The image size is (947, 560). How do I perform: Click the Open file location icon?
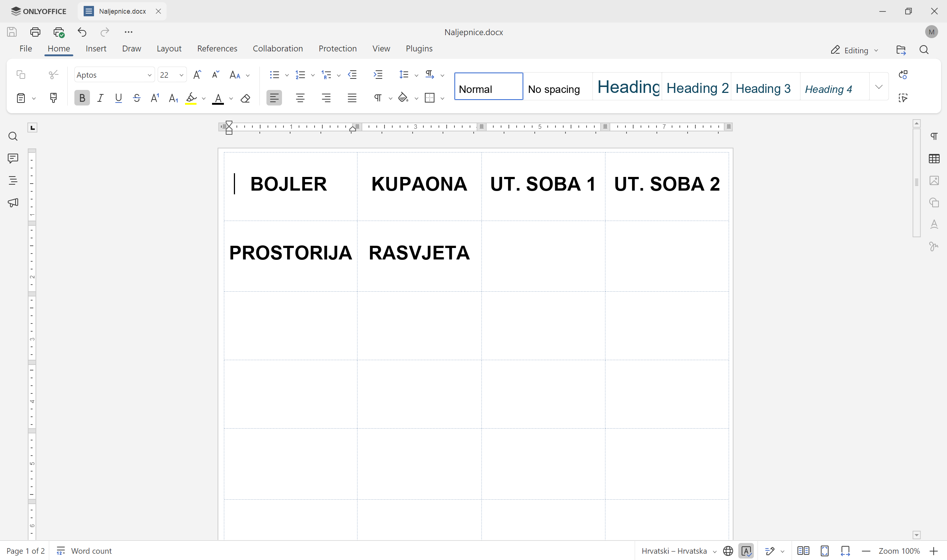pos(901,50)
